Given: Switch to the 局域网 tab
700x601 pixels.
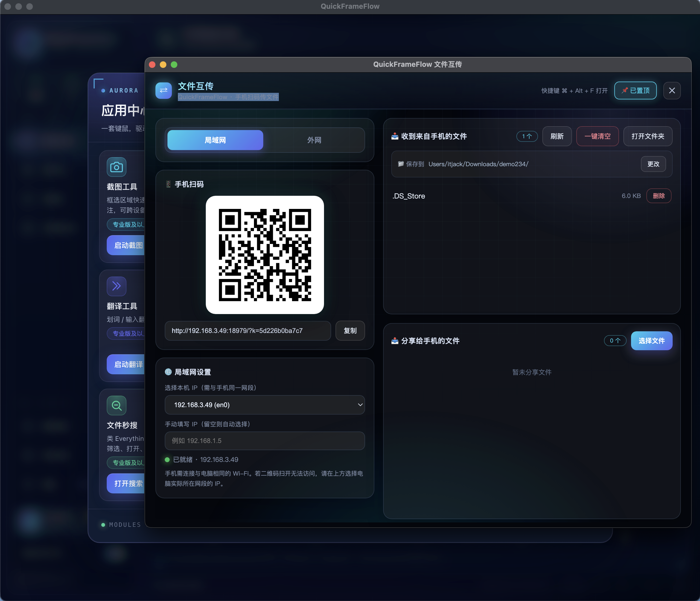Looking at the screenshot, I should click(x=215, y=140).
